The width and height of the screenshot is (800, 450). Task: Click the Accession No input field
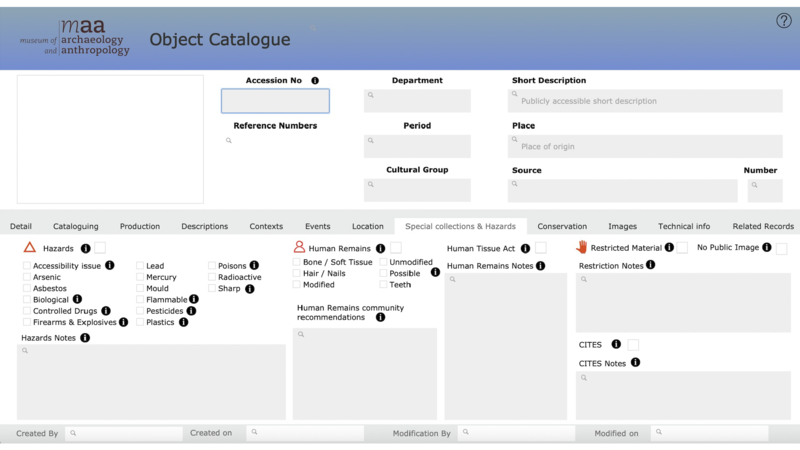[x=275, y=101]
